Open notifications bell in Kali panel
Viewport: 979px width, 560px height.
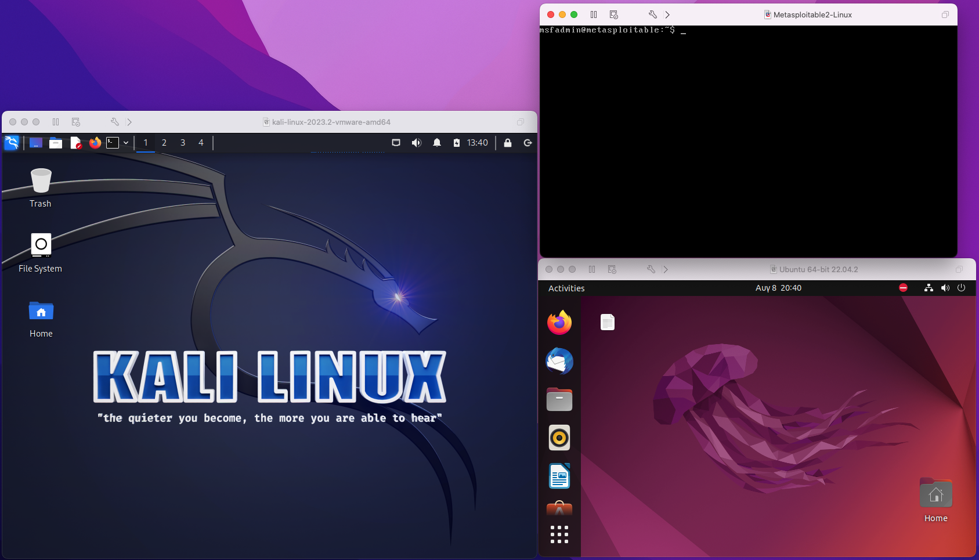click(x=437, y=143)
